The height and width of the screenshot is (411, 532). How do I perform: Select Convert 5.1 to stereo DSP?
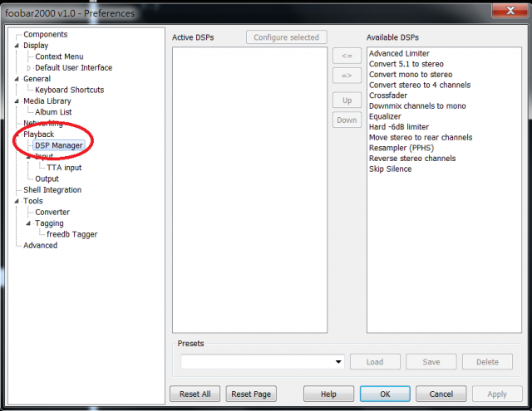[406, 64]
